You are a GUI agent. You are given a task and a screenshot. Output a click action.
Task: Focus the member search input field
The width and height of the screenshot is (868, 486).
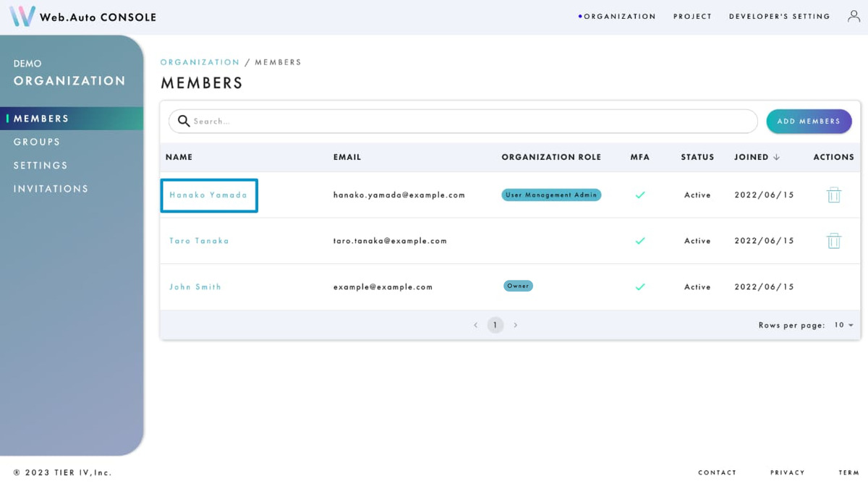click(463, 121)
